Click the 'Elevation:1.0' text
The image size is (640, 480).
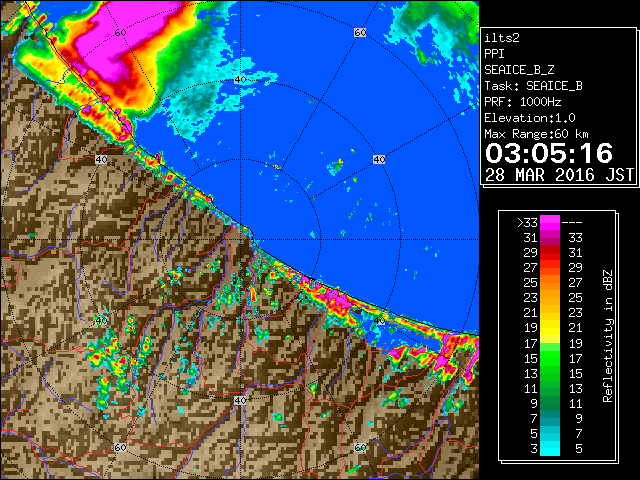(530, 118)
